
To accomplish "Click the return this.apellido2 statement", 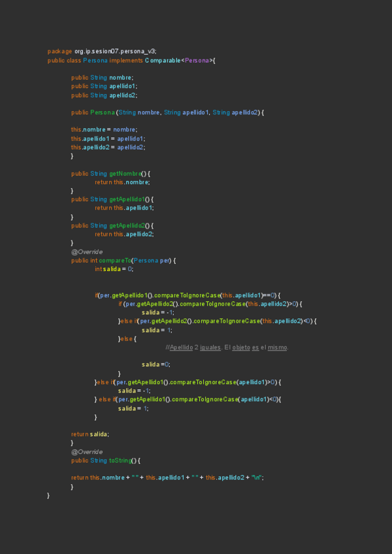I will [x=124, y=234].
